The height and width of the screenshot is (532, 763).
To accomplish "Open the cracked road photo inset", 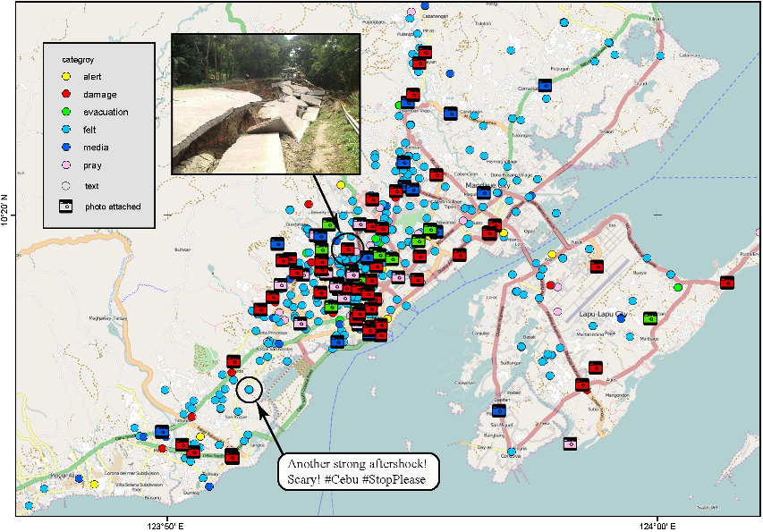I will [266, 104].
